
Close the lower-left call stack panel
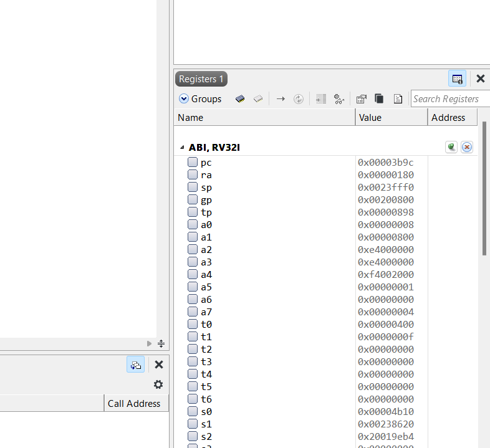tap(159, 365)
